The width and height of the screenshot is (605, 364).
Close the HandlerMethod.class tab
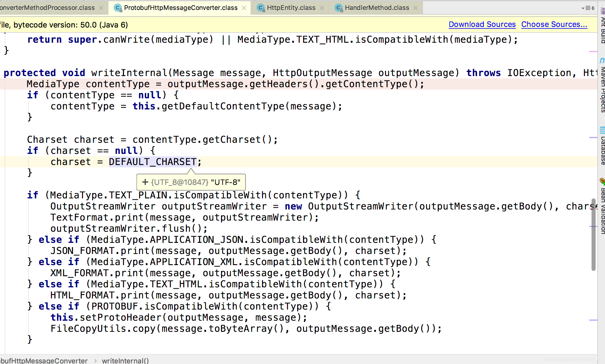coord(416,8)
